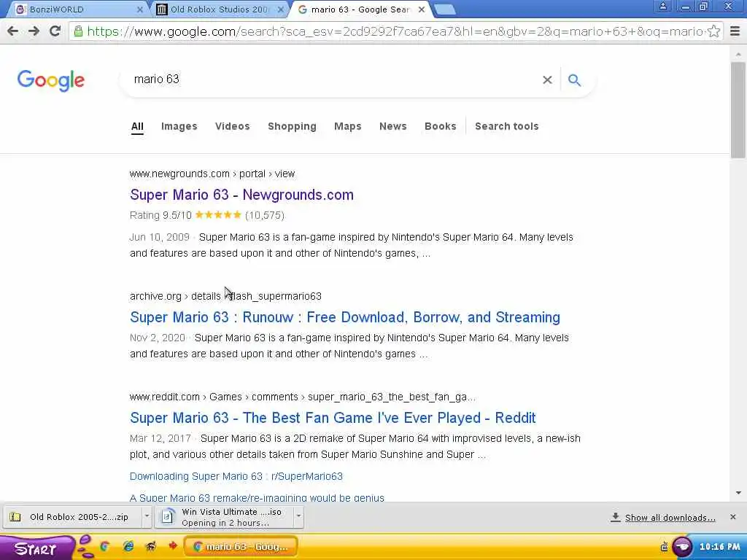The image size is (747, 560).
Task: Bookmark this page with the star
Action: point(713,31)
